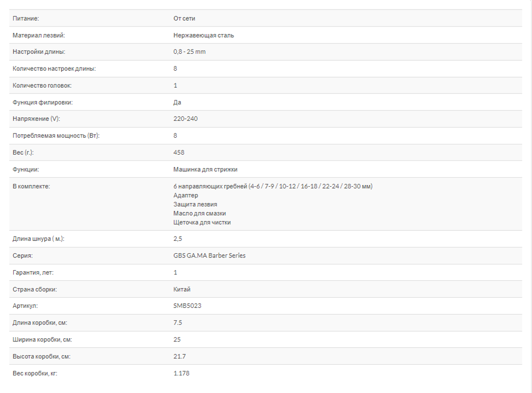Image resolution: width=532 pixels, height=393 pixels.
Task: Click the 'Длина шнура ( м.):' label
Action: coord(38,239)
